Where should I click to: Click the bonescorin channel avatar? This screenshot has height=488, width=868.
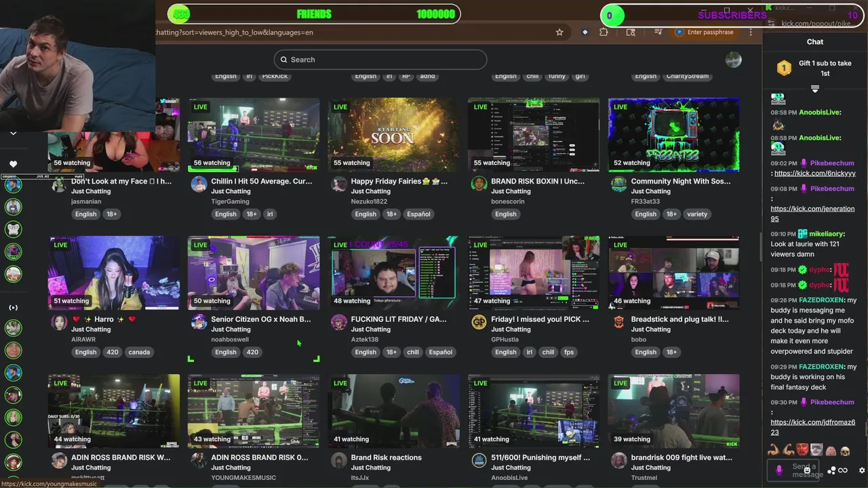pyautogui.click(x=479, y=184)
